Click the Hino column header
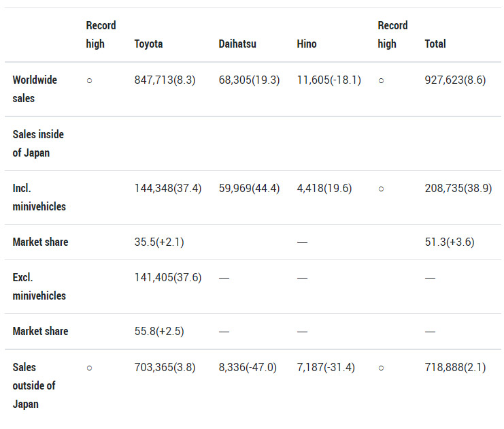 point(307,44)
